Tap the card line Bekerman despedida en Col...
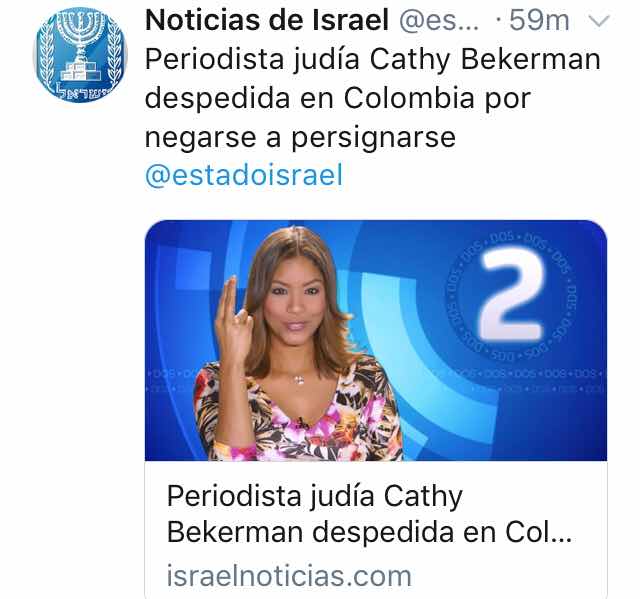Viewport: 640px width, 599px height. [x=369, y=532]
